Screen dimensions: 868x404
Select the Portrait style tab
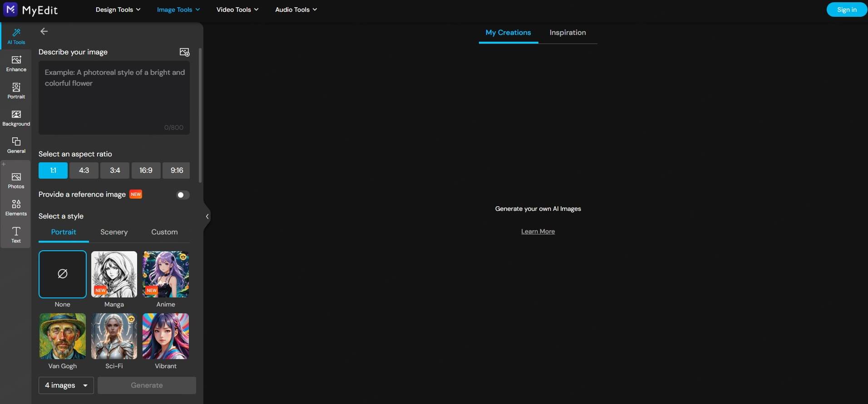[64, 232]
